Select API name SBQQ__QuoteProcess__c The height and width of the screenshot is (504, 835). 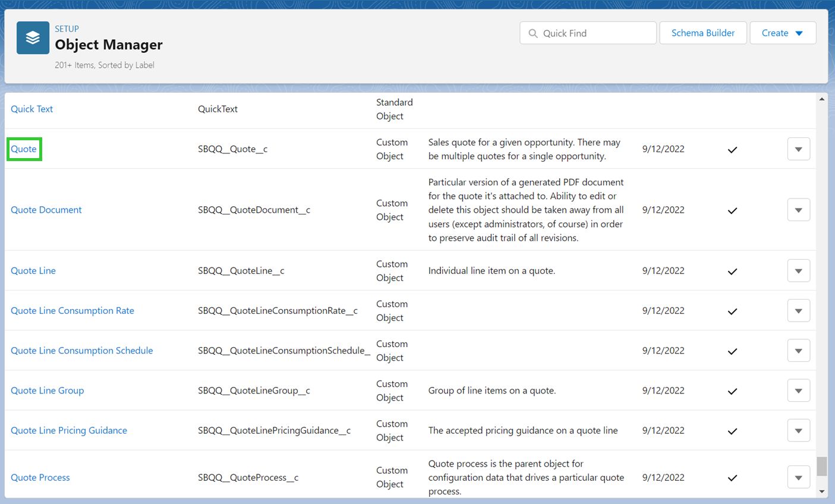pos(248,477)
